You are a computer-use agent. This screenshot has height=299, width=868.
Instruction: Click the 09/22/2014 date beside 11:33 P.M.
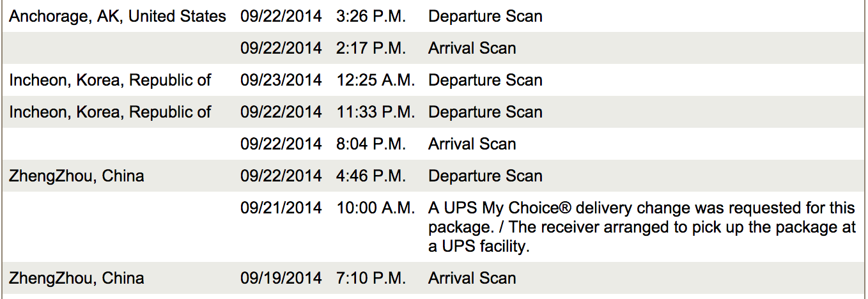click(x=281, y=112)
